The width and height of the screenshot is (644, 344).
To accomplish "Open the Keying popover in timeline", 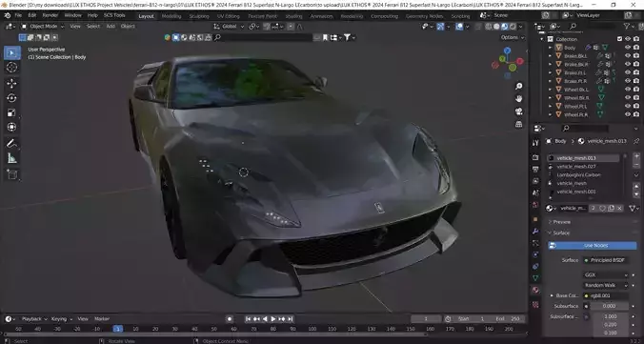I will point(62,319).
